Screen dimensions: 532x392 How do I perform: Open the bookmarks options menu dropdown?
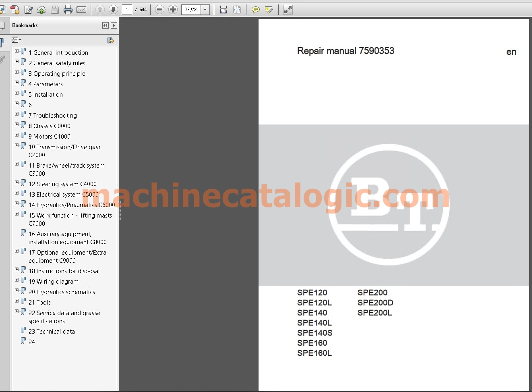tap(17, 40)
